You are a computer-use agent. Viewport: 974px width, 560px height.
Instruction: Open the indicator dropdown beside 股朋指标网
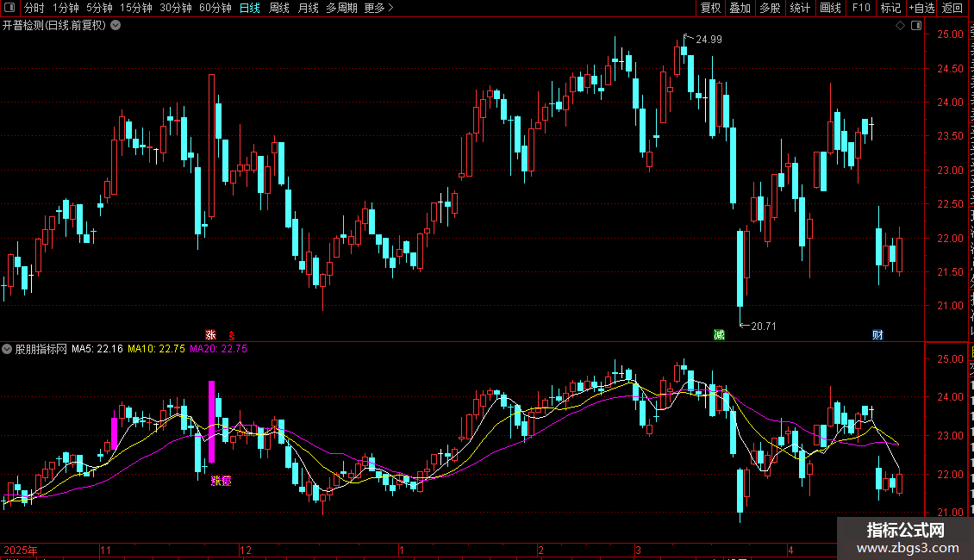(7, 349)
